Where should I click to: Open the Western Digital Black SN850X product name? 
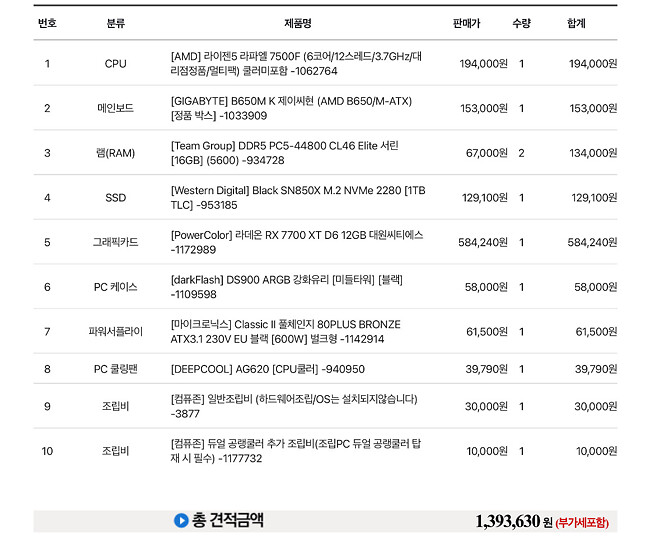[298, 197]
